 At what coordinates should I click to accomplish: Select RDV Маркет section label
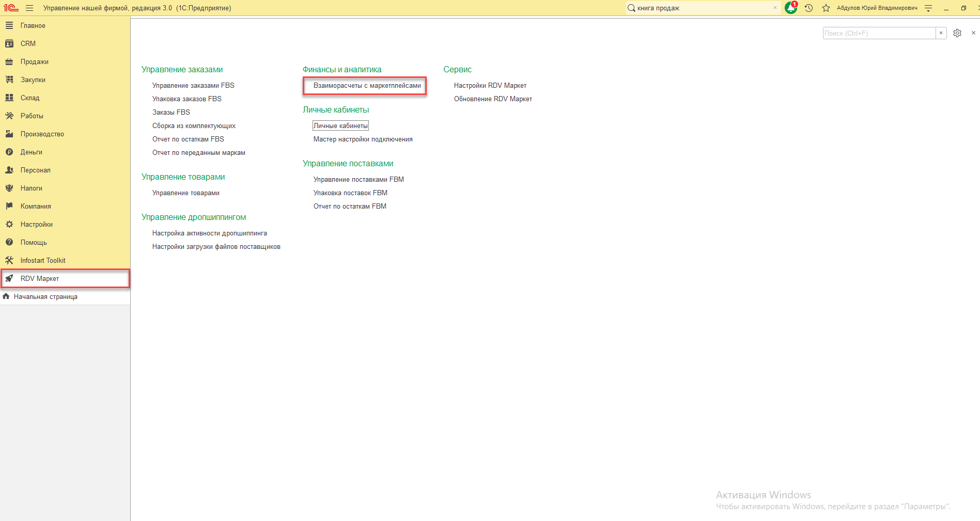(40, 278)
